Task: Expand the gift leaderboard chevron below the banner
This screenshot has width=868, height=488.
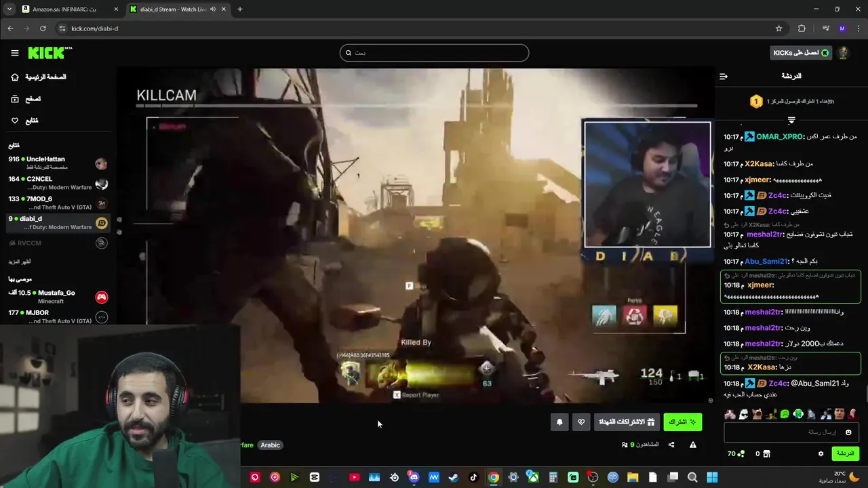Action: [x=791, y=120]
